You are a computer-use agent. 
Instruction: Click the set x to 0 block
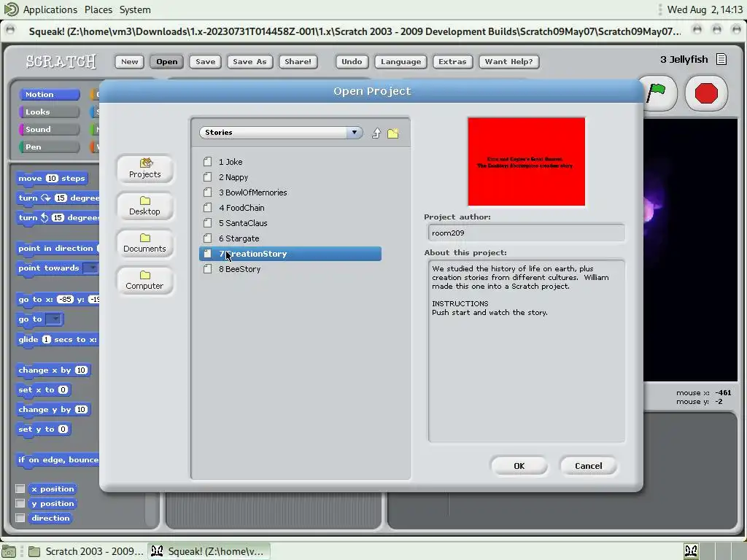coord(43,389)
